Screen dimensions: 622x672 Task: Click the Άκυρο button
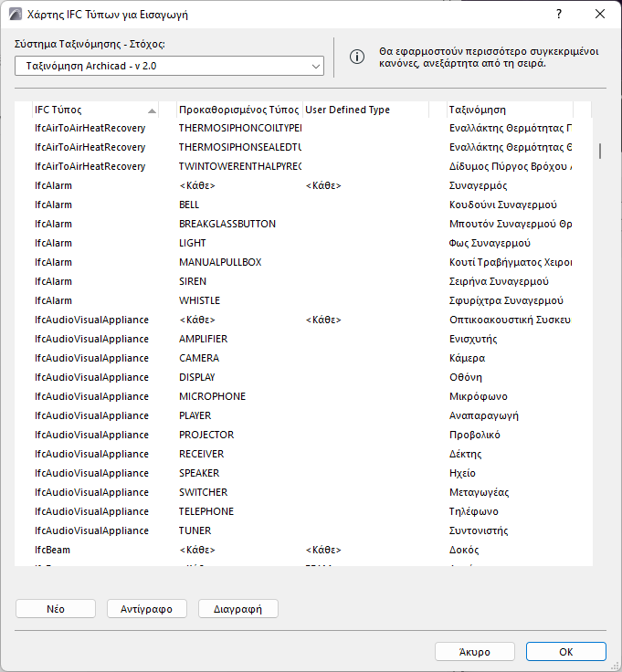pos(475,651)
